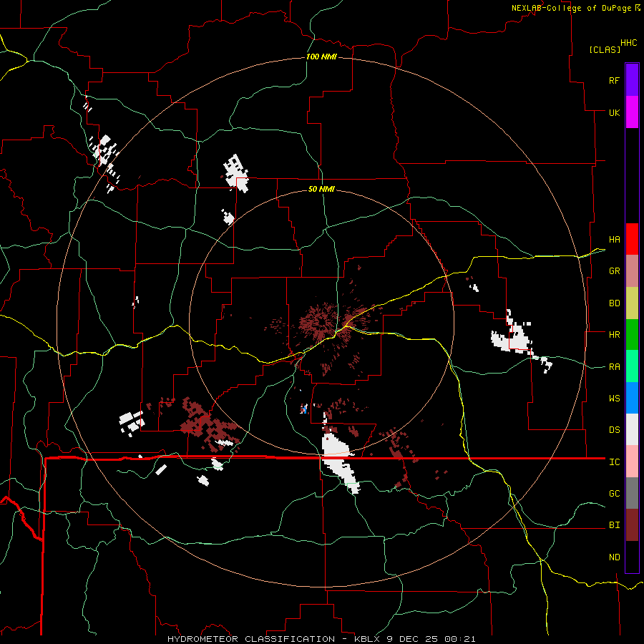Screen dimensions: 644x644
Task: Click the HR legend label
Action: pyautogui.click(x=614, y=335)
